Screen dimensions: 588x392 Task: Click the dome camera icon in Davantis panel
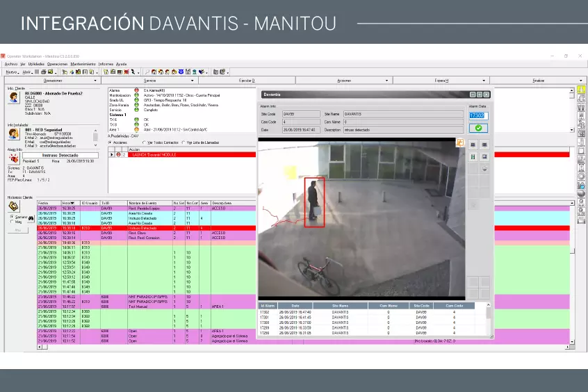[x=484, y=169]
